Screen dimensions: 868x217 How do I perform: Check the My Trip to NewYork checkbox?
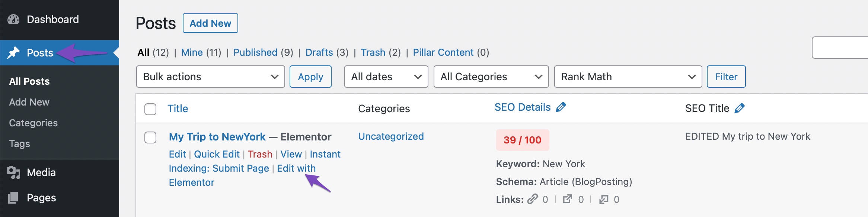point(150,137)
